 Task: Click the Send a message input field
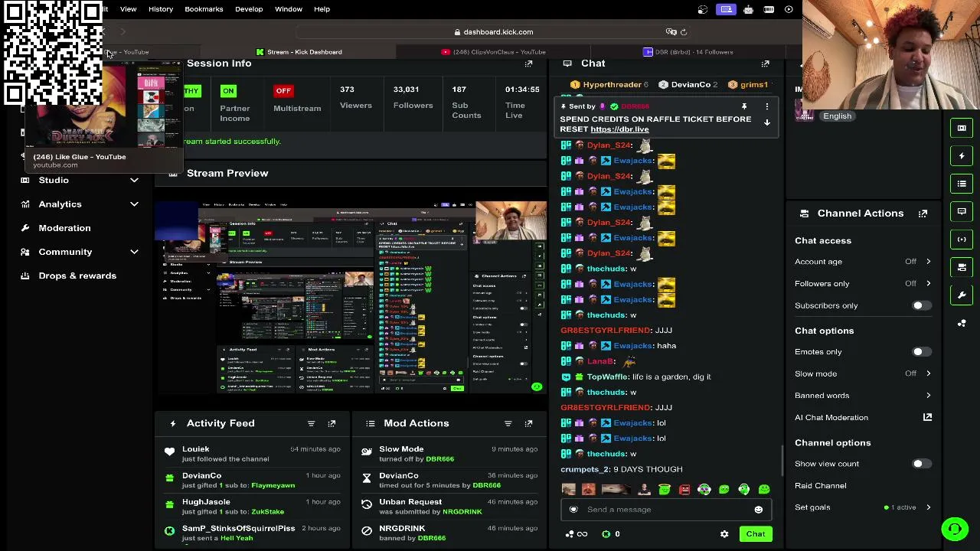pos(665,510)
